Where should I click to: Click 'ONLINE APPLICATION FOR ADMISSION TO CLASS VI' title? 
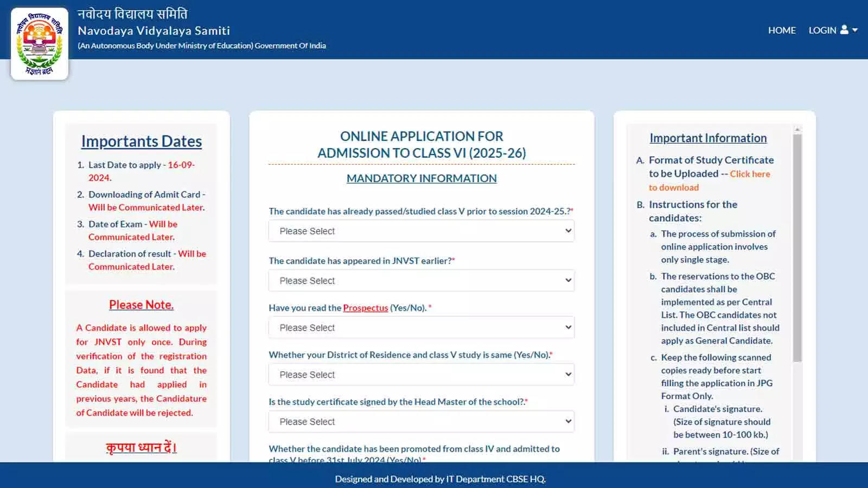click(422, 144)
